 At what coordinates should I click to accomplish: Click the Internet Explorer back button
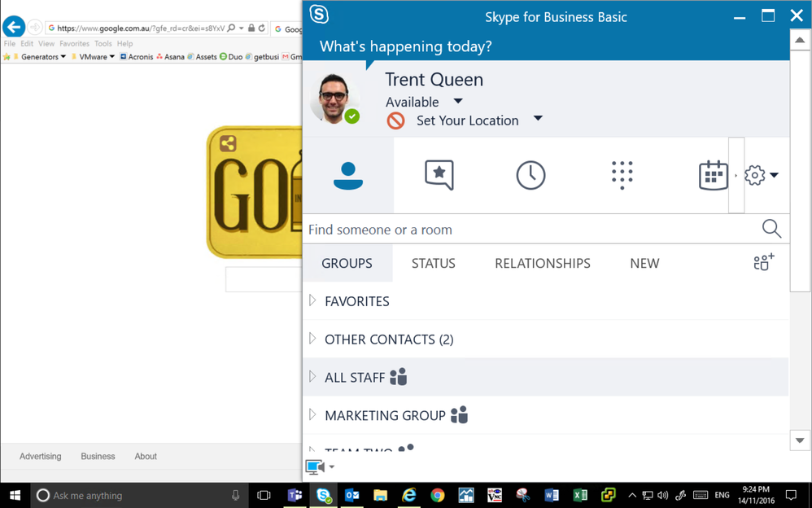pos(14,27)
